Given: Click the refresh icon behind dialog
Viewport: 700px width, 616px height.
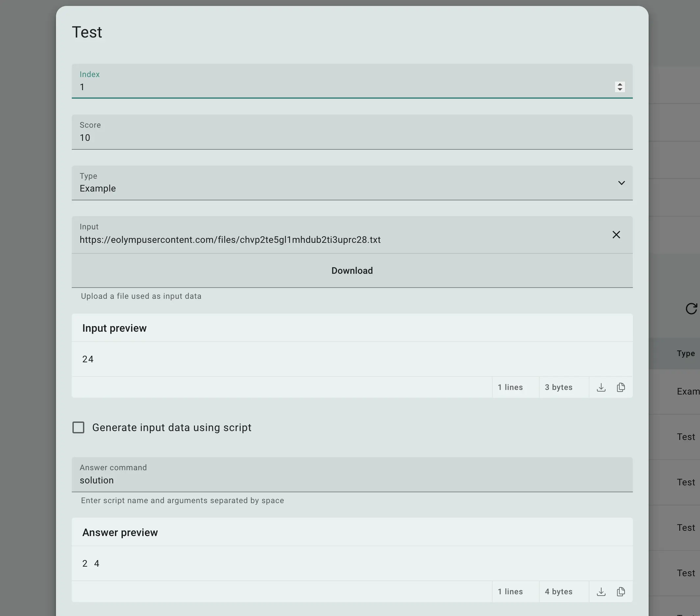Looking at the screenshot, I should click(691, 309).
